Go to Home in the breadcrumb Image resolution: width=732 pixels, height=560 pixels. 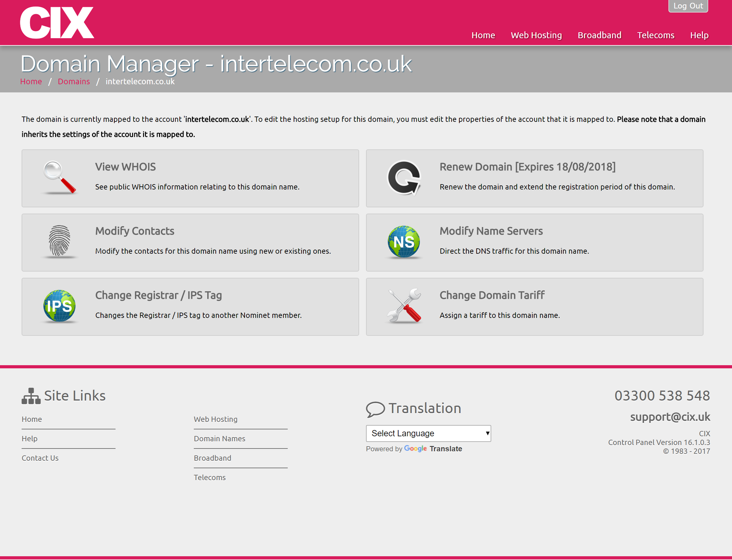point(31,81)
